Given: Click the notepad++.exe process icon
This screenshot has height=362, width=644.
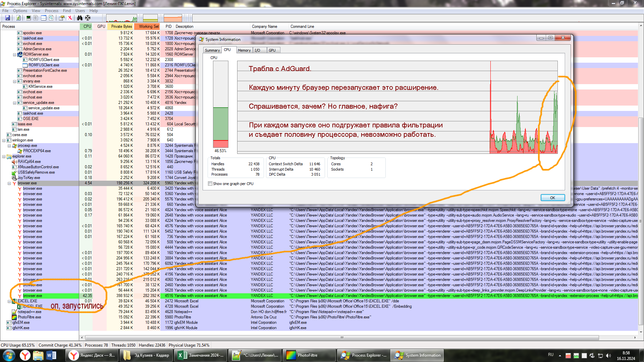Looking at the screenshot, I should [14, 312].
